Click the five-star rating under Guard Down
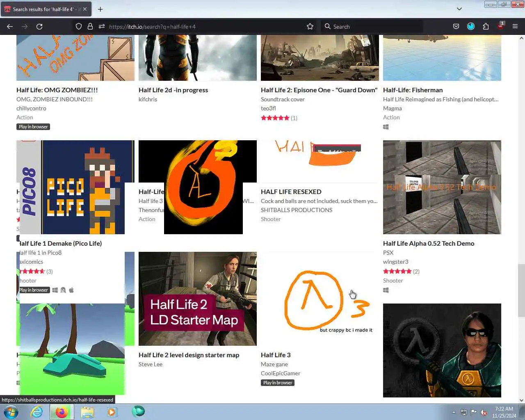Screen dimensions: 525x420 (x=275, y=118)
